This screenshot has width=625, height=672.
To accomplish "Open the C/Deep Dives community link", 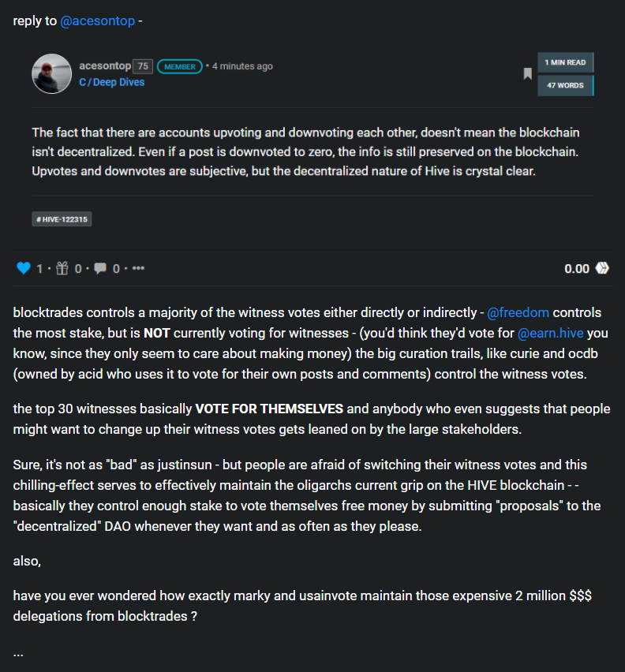I will point(112,82).
